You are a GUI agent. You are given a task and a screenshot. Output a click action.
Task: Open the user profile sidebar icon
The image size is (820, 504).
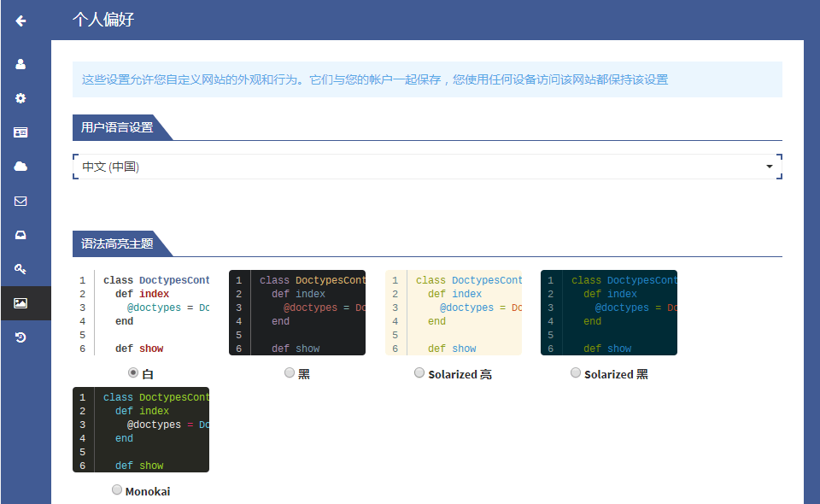click(x=20, y=64)
